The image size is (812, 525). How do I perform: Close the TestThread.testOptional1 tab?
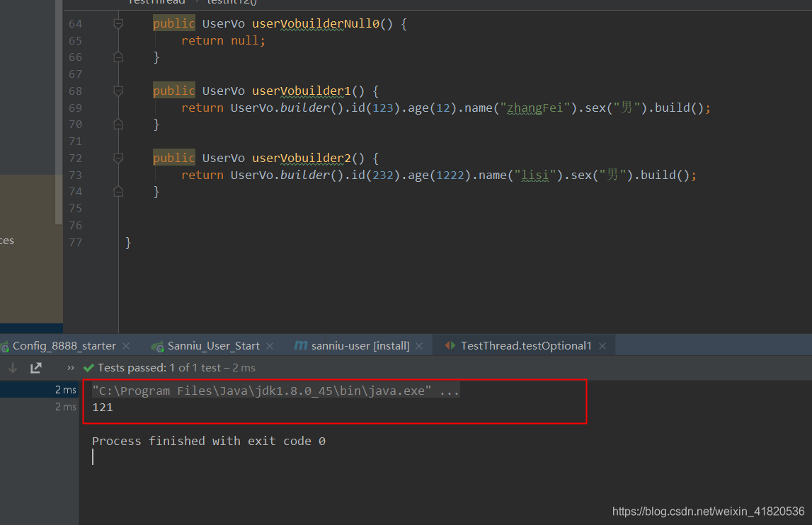(602, 346)
